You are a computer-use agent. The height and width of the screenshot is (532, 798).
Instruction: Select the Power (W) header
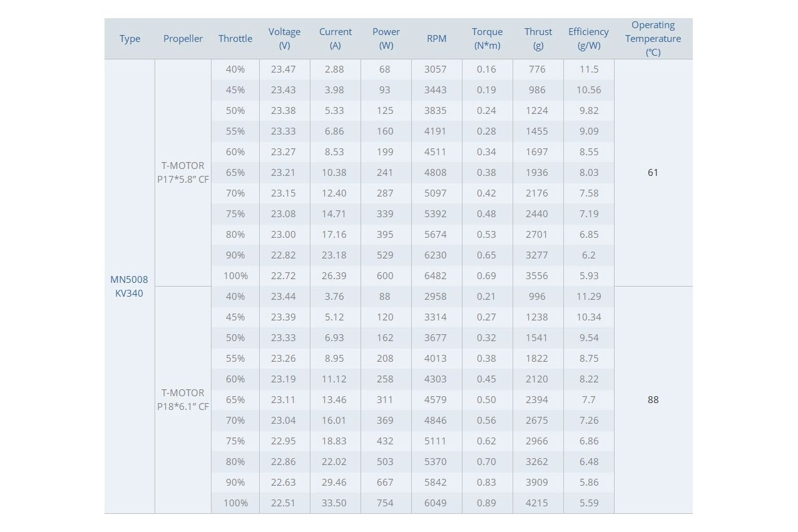(x=386, y=39)
